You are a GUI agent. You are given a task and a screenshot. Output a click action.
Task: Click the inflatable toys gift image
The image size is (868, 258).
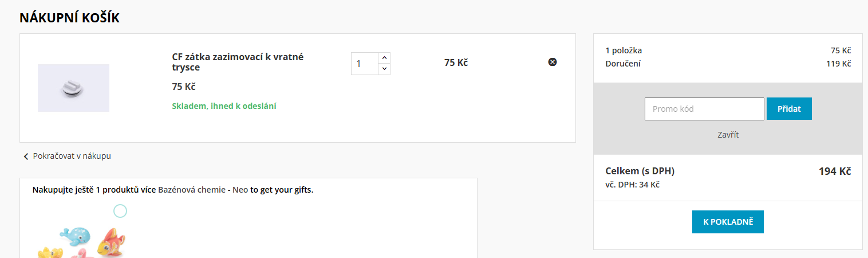pos(83,242)
